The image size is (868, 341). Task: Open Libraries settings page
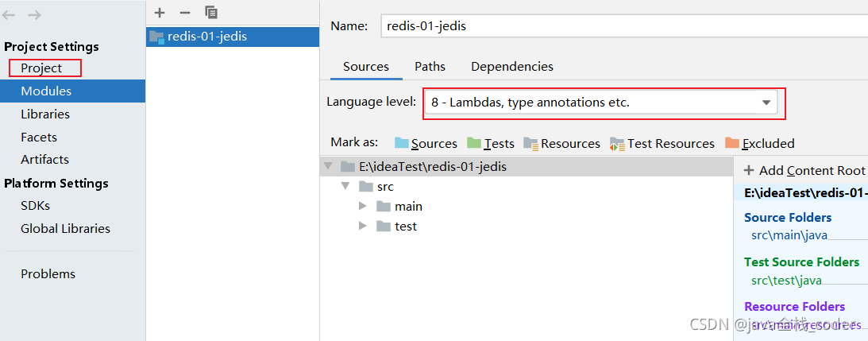(x=45, y=114)
